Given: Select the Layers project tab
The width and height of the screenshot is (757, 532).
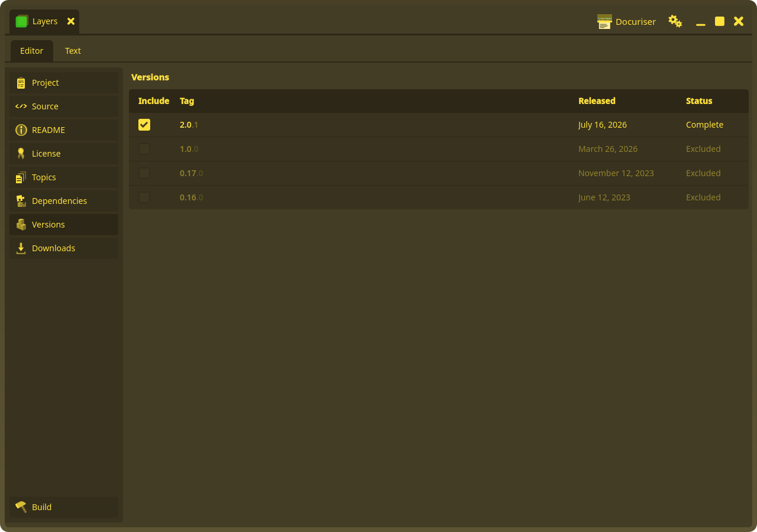Looking at the screenshot, I should [44, 22].
